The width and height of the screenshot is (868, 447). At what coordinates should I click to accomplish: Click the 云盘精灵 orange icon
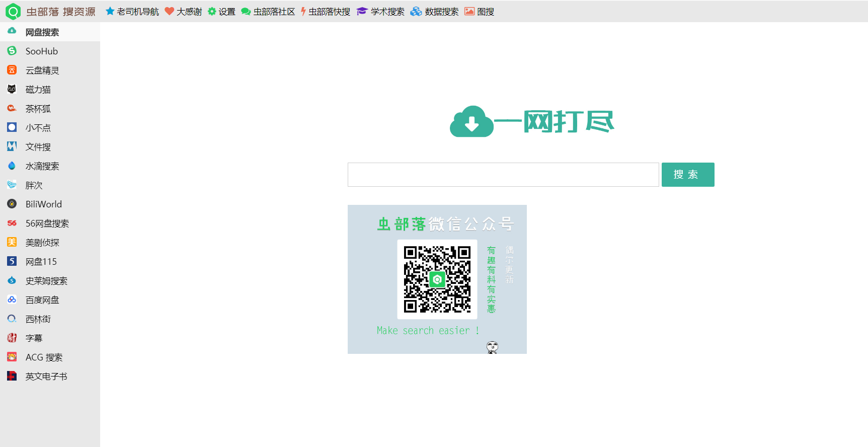click(x=12, y=70)
